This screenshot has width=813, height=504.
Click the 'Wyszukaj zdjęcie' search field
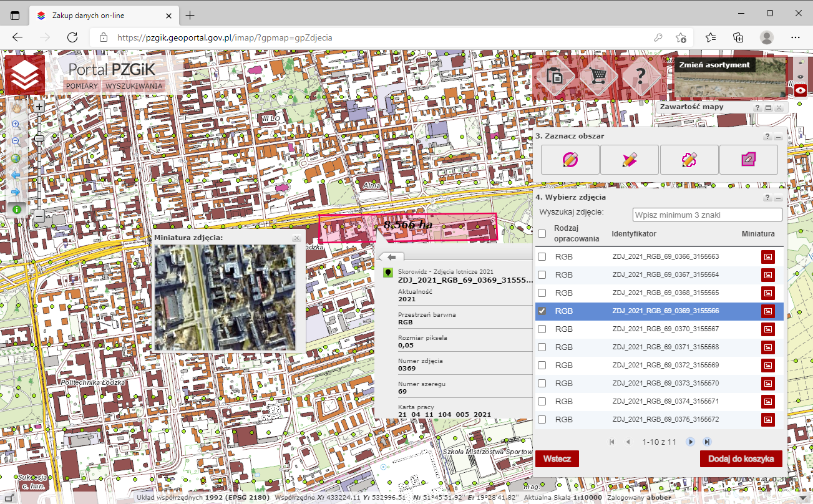(707, 215)
